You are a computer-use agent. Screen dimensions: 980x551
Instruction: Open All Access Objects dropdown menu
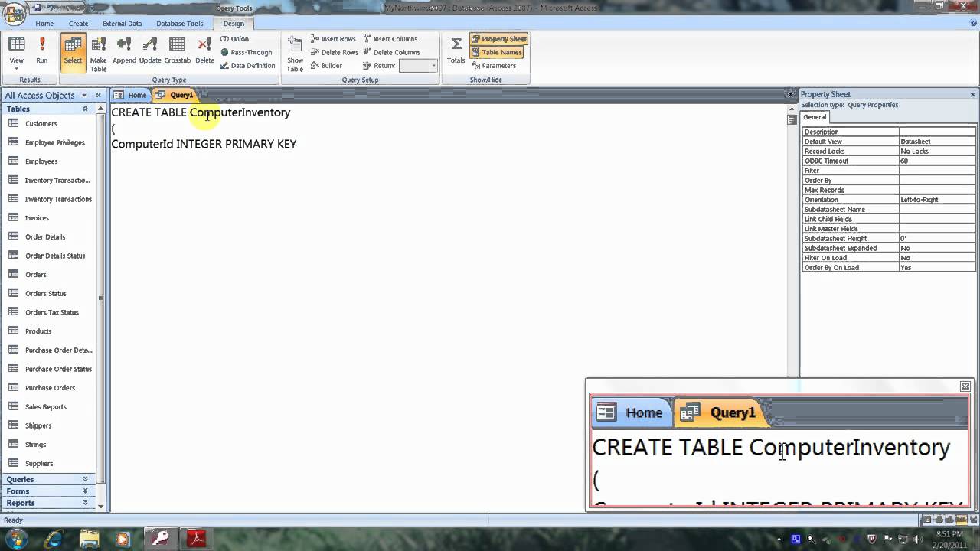pos(84,96)
